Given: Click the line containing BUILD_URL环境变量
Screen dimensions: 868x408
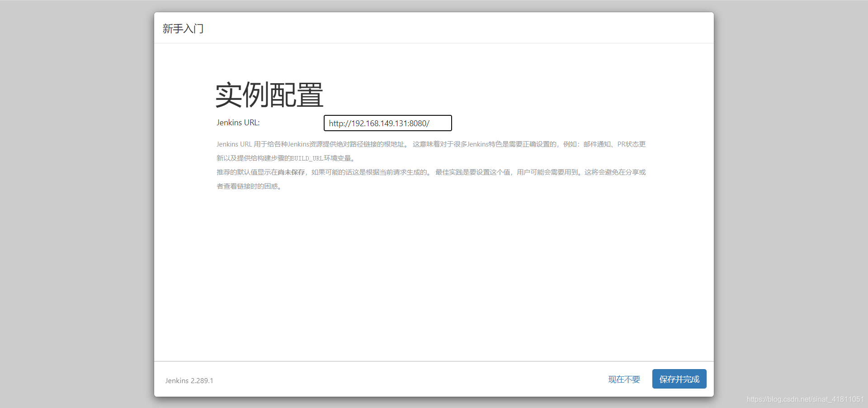Looking at the screenshot, I should pos(287,158).
